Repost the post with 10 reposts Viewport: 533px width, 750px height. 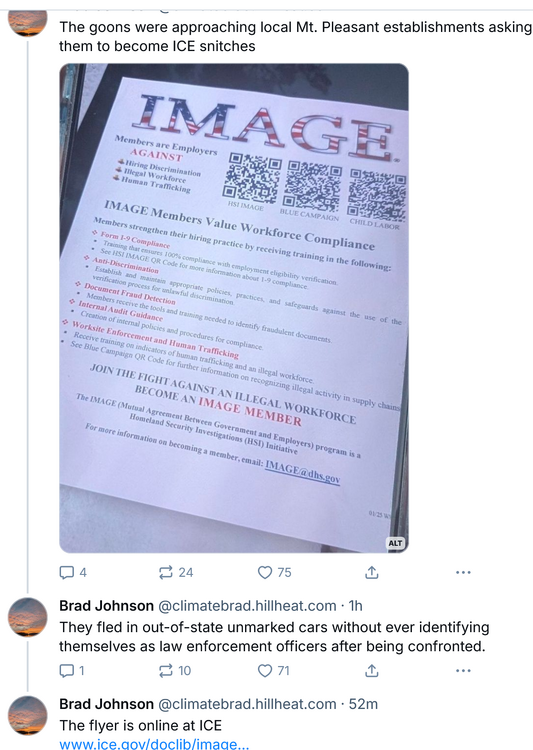[x=175, y=671]
